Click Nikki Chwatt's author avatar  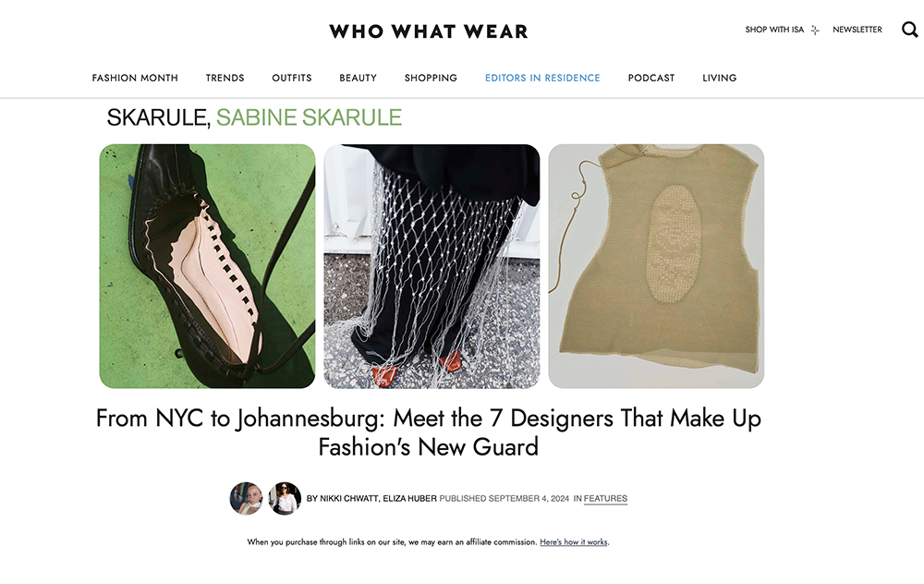point(246,498)
